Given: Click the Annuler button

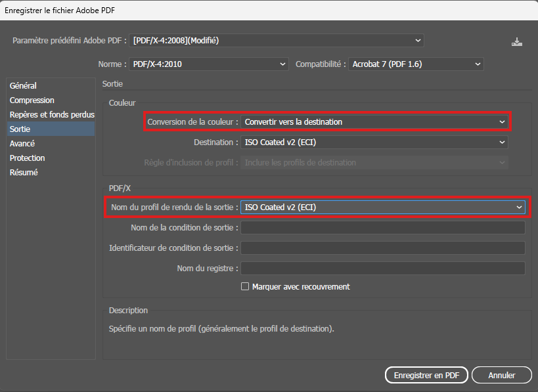Looking at the screenshot, I should pos(501,375).
